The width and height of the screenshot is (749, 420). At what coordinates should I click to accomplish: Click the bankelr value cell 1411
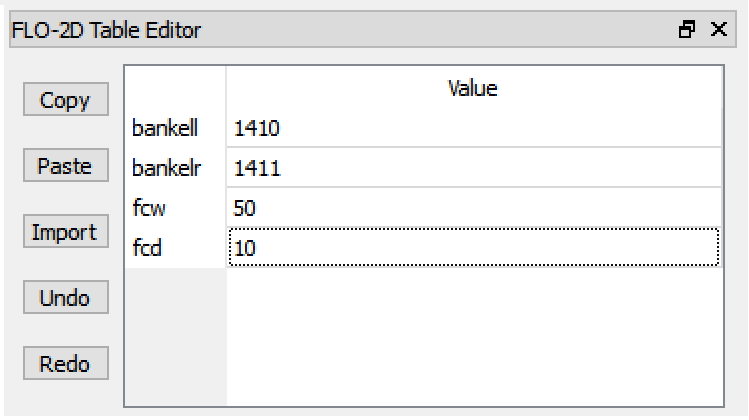473,168
